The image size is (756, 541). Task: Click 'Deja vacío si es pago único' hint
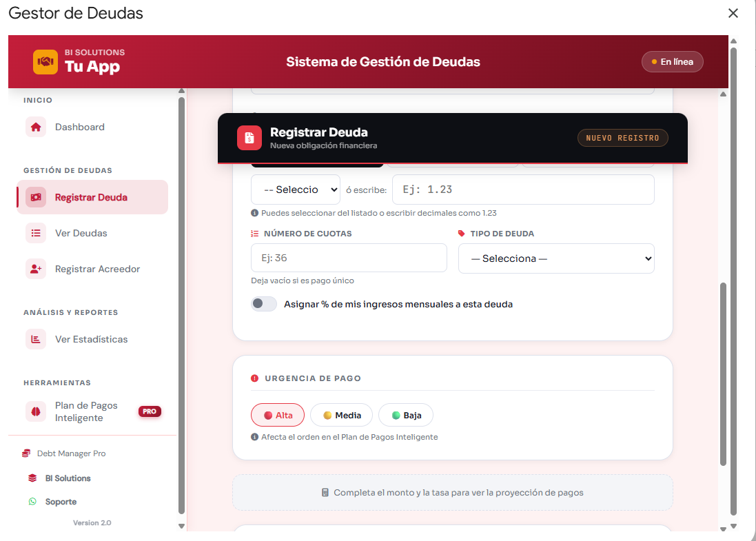coord(303,280)
